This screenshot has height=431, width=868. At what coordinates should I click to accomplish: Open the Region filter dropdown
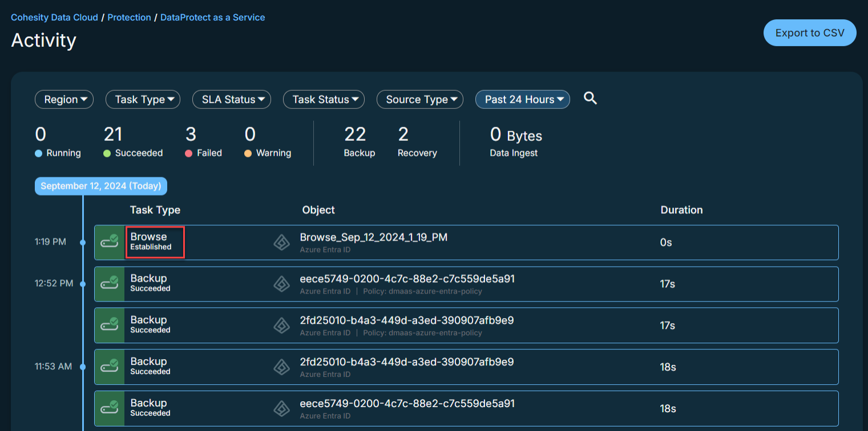64,99
